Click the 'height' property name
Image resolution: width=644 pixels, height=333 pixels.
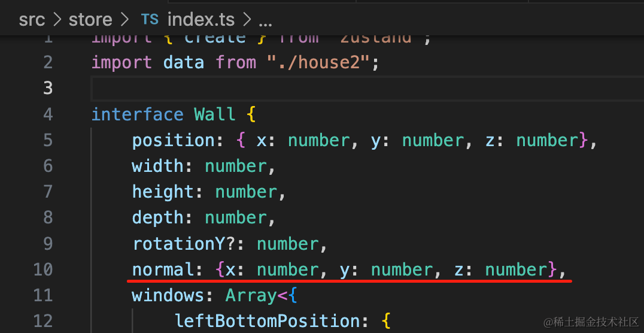pyautogui.click(x=163, y=192)
